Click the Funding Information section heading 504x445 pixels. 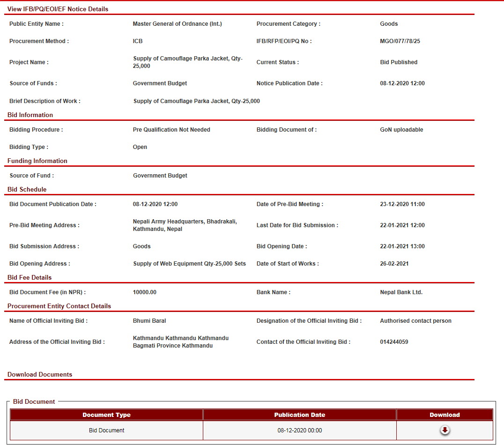(x=37, y=161)
